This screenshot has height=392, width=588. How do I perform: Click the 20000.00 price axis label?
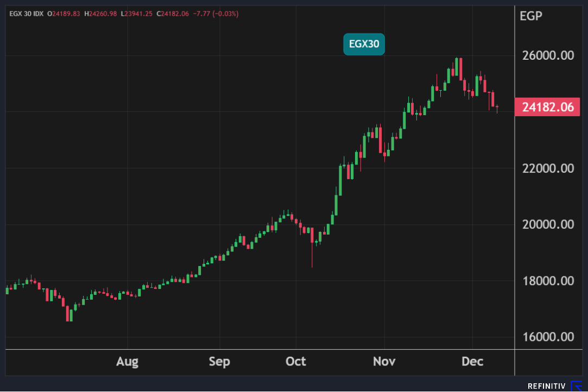pos(547,224)
